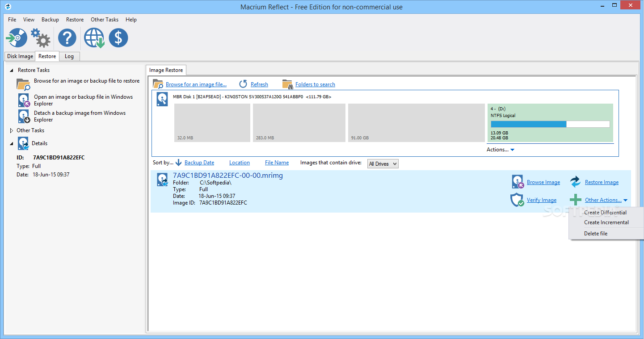Screen dimensions: 644x339
Task: Click the Restore Image arrows icon
Action: tap(575, 182)
